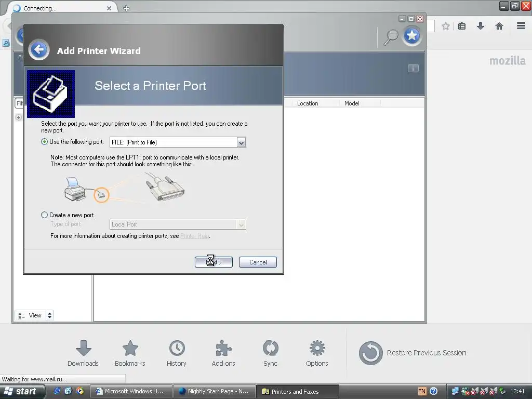Click the Next button in the wizard
The height and width of the screenshot is (399, 532).
[214, 262]
